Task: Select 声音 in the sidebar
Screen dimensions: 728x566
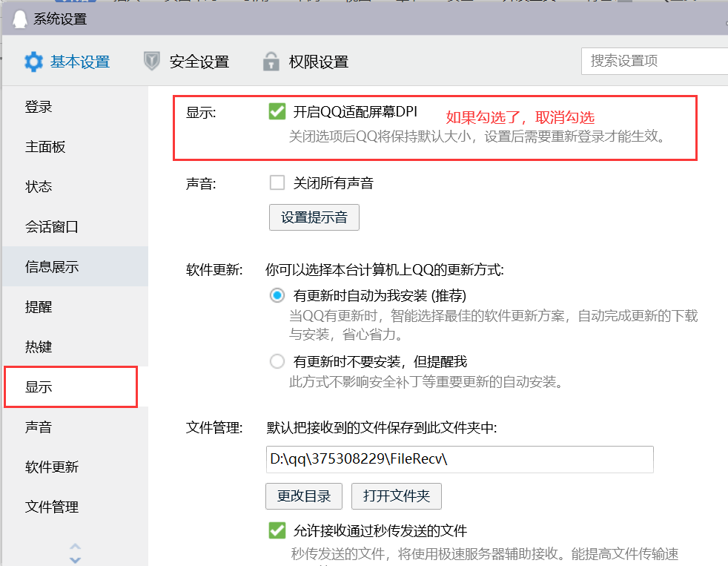Action: [75, 427]
